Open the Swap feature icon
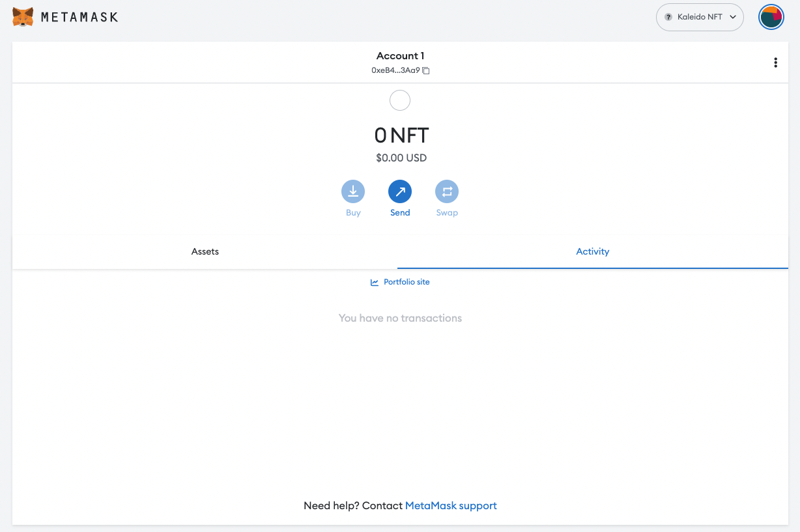The width and height of the screenshot is (800, 532). pyautogui.click(x=447, y=191)
